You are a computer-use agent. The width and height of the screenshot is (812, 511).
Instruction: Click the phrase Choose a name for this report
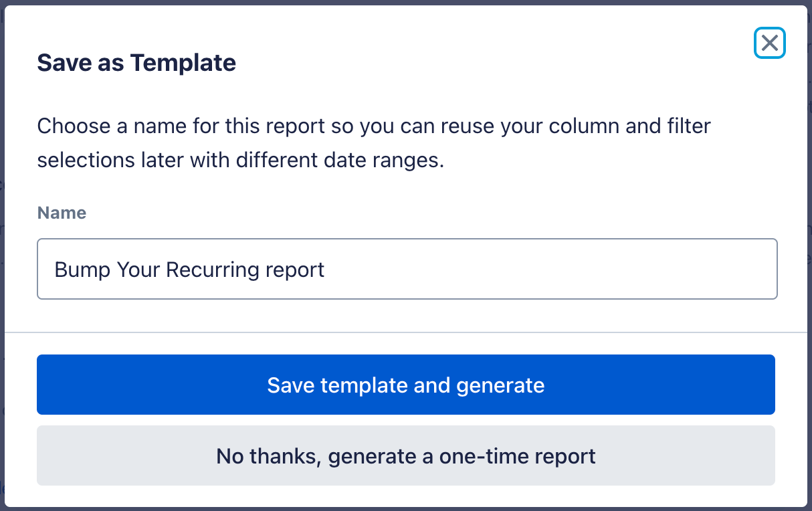coord(181,126)
